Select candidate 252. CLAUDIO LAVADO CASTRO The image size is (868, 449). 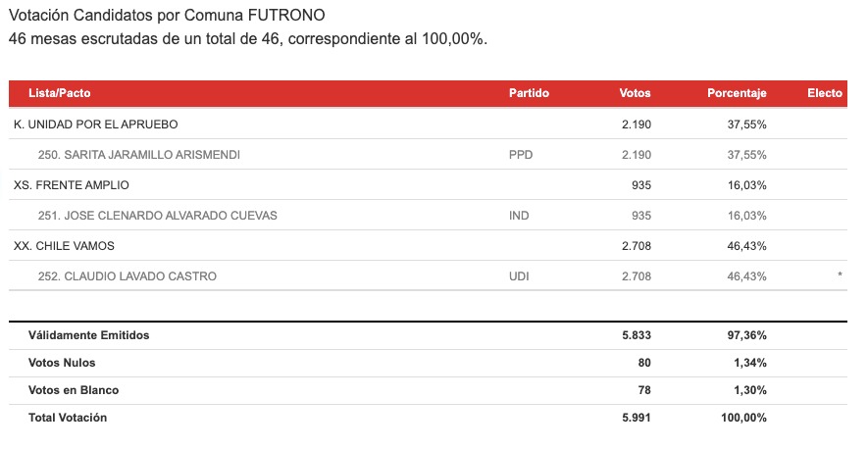[128, 276]
